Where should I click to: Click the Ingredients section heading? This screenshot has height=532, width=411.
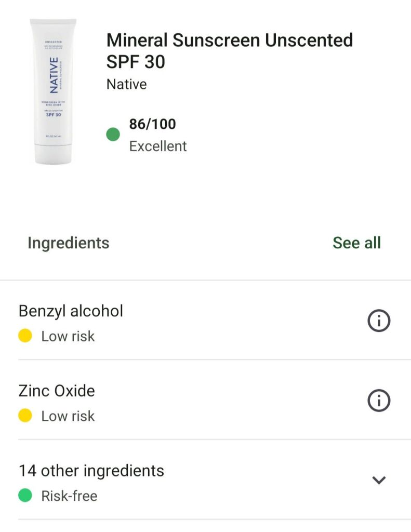pyautogui.click(x=69, y=243)
